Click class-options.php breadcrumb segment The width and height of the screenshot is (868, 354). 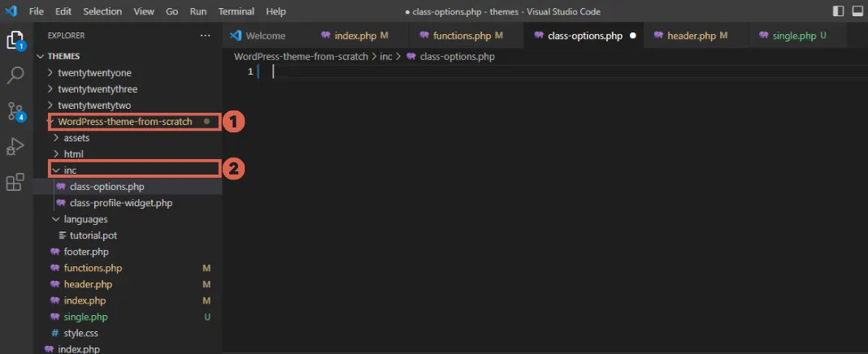pyautogui.click(x=458, y=56)
